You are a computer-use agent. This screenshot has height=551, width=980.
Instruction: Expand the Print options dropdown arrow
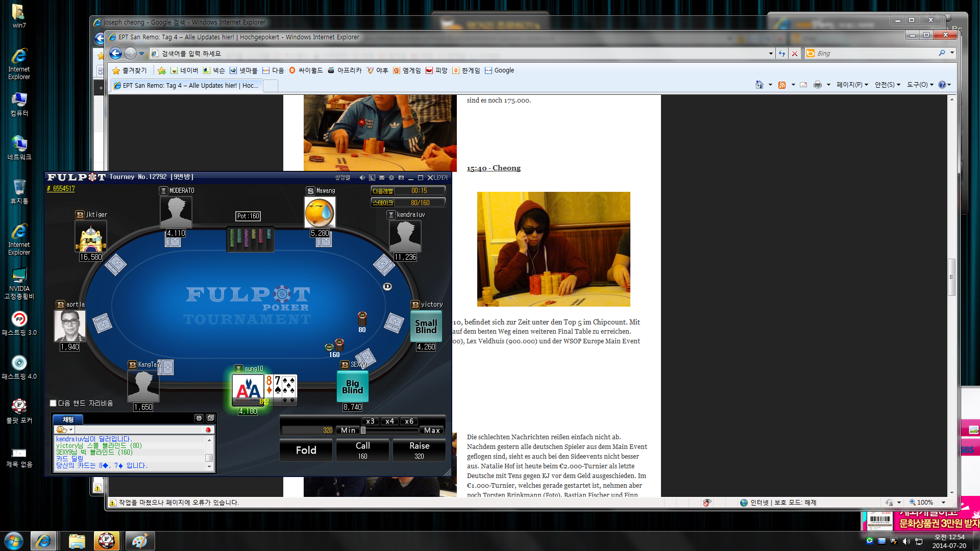pos(828,85)
